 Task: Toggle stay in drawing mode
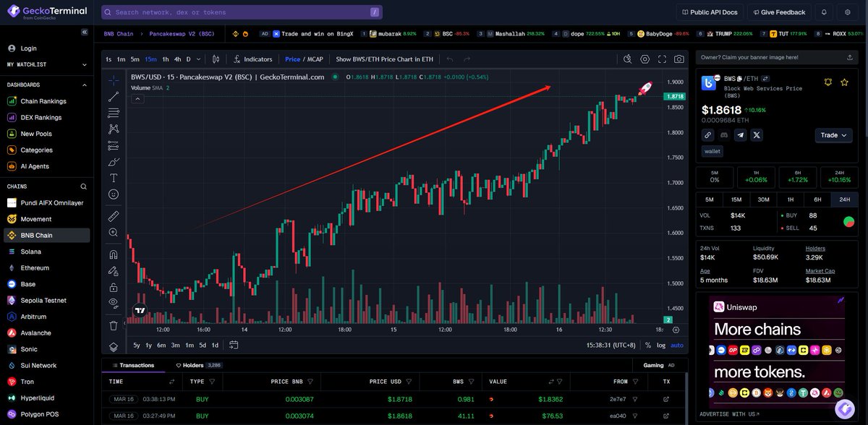[x=114, y=271]
